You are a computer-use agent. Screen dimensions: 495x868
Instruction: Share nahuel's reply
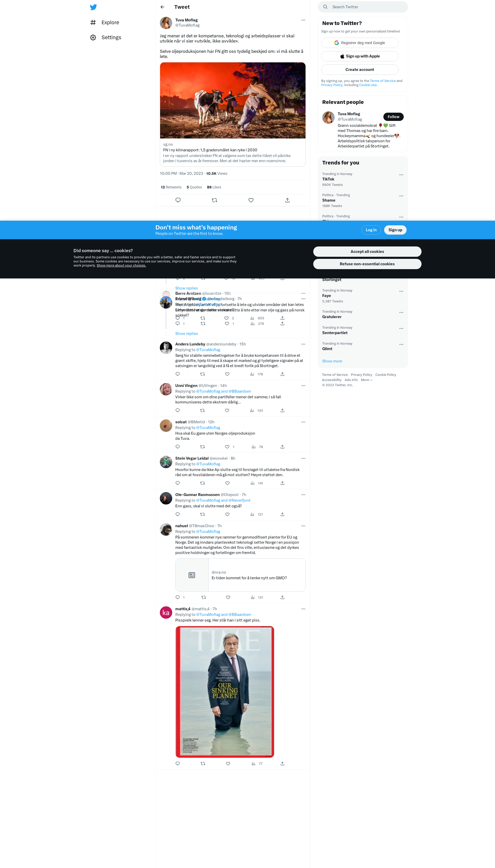pos(282,598)
